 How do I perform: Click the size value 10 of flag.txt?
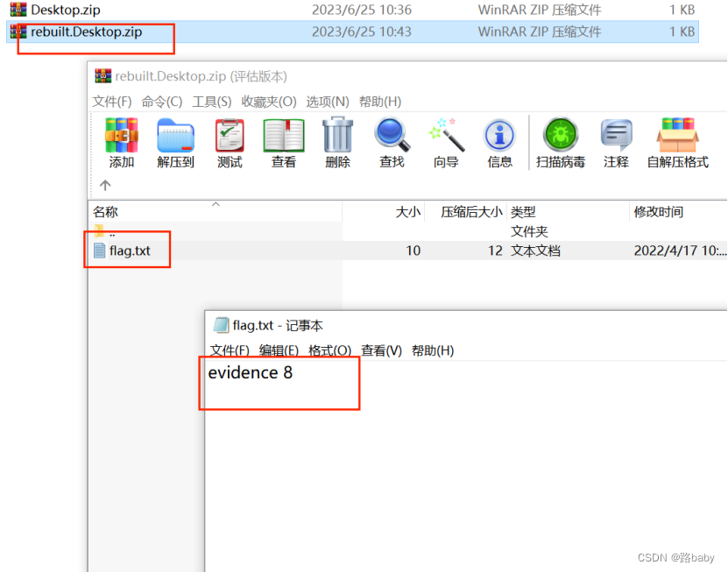pos(413,251)
